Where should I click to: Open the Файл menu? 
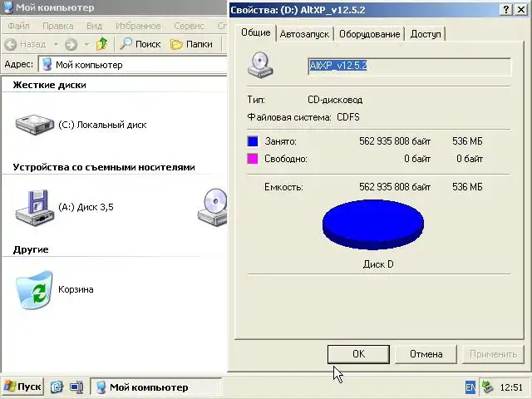(18, 26)
